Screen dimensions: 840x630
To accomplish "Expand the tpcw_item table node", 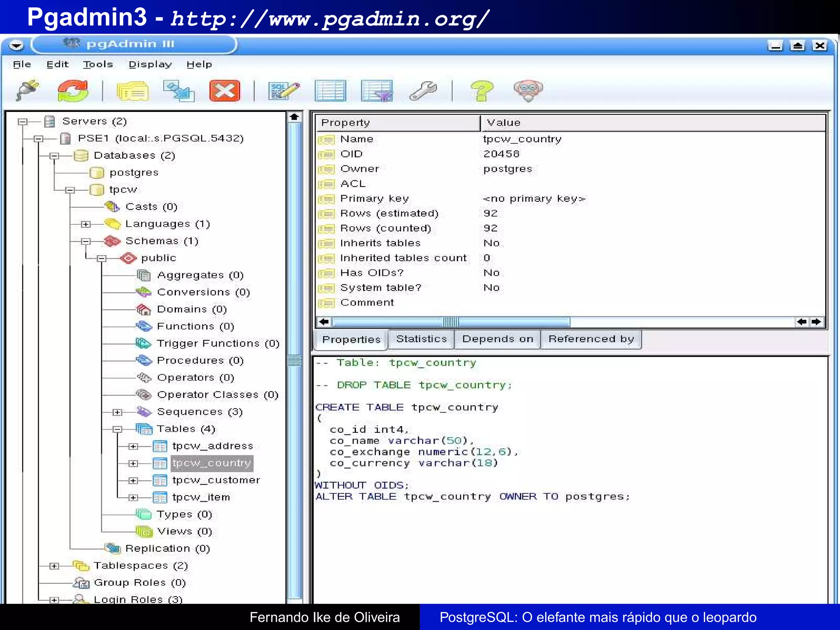I will pyautogui.click(x=133, y=498).
